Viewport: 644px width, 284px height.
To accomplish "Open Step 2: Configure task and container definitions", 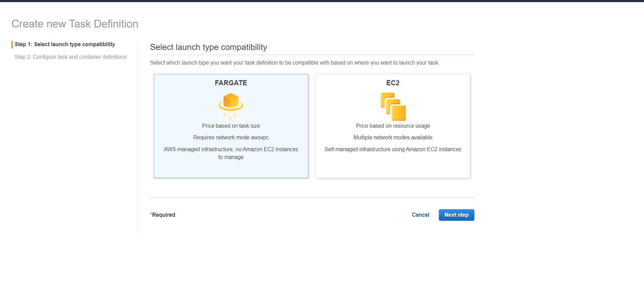I will pos(71,57).
